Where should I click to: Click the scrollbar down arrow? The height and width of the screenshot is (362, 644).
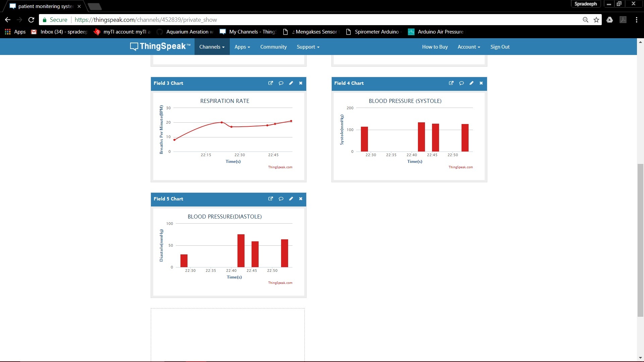click(x=640, y=358)
